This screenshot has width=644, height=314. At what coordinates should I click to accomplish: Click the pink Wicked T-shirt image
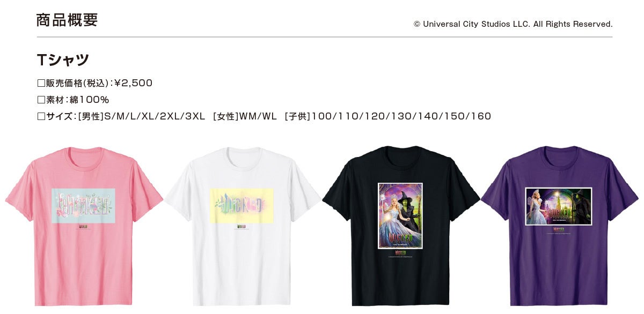click(x=84, y=226)
